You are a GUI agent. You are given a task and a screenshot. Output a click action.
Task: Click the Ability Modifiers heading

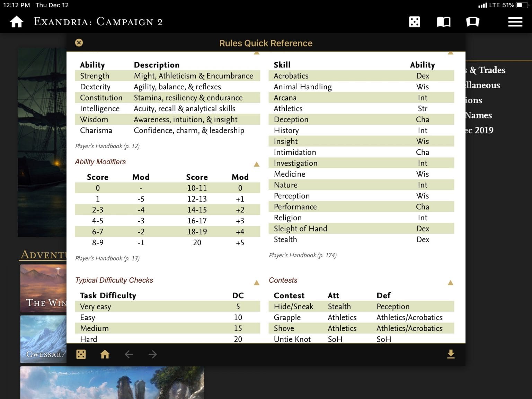coord(100,162)
